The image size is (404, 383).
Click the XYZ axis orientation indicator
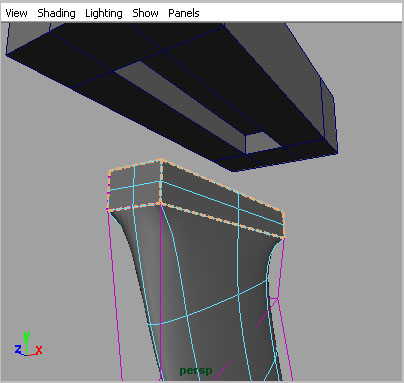pyautogui.click(x=28, y=344)
